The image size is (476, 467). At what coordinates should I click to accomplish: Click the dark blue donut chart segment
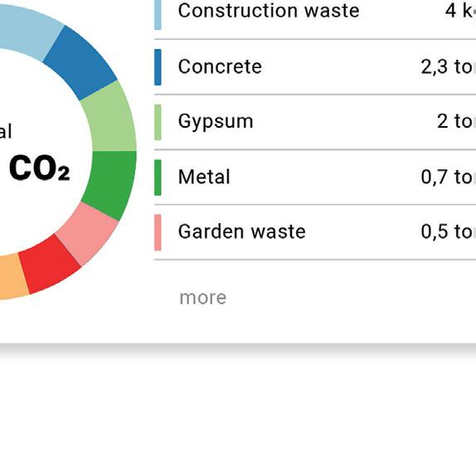click(81, 64)
